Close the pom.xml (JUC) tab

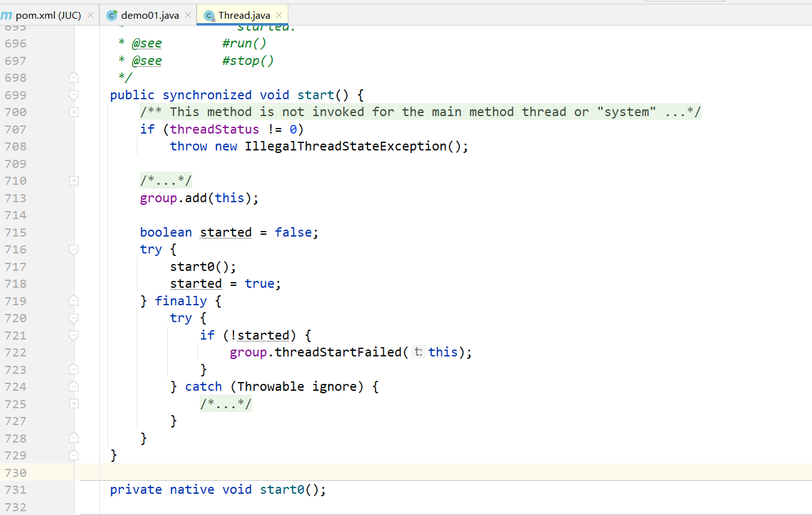coord(90,15)
